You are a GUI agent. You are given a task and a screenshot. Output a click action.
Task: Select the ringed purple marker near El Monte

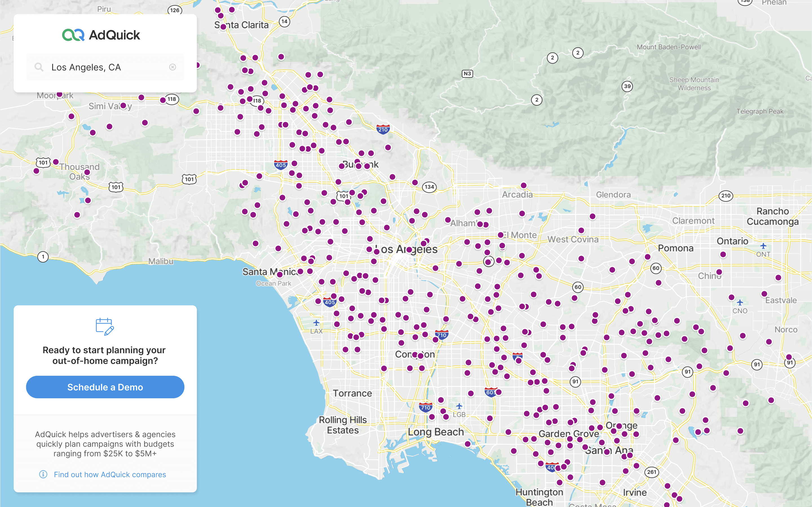(x=488, y=262)
